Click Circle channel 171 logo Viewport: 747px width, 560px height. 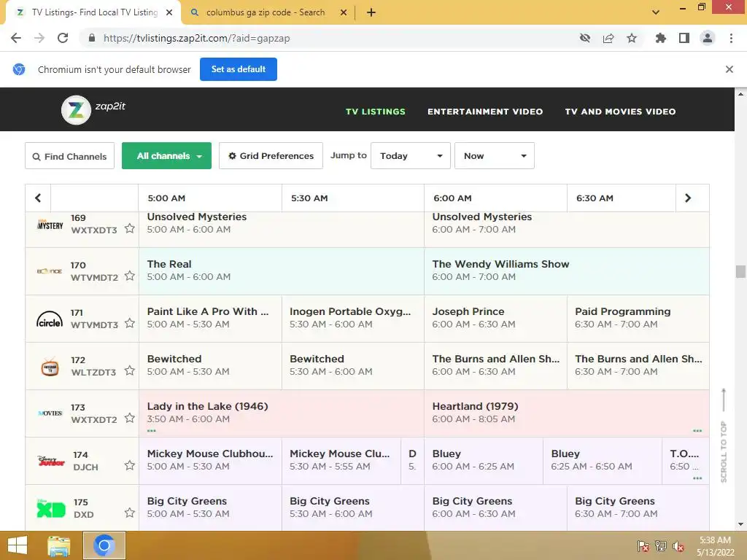pyautogui.click(x=50, y=319)
